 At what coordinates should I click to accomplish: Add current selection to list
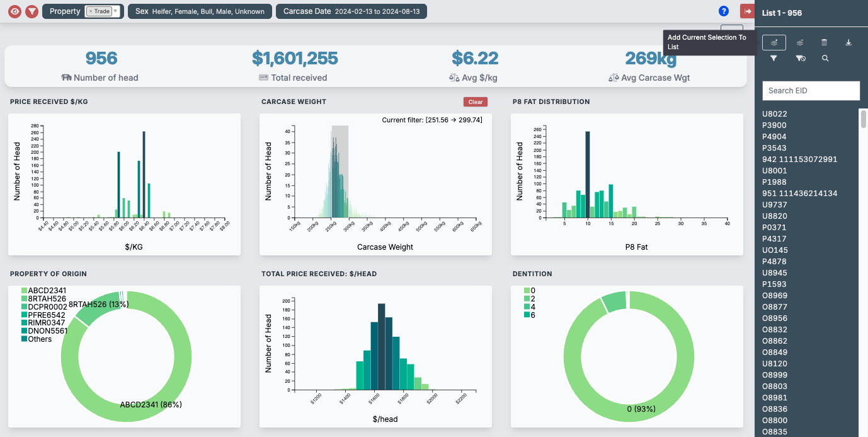774,43
